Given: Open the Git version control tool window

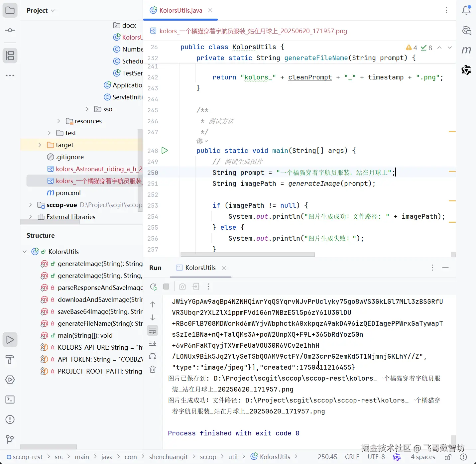Looking at the screenshot, I should pyautogui.click(x=10, y=439).
